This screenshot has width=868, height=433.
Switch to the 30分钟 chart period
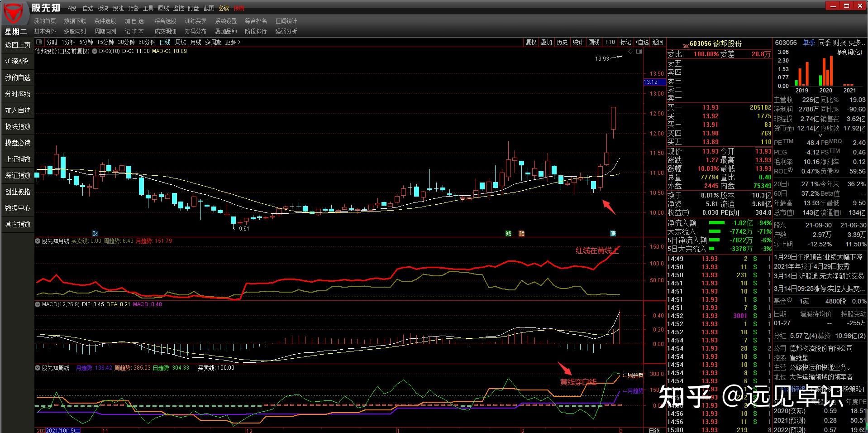126,42
